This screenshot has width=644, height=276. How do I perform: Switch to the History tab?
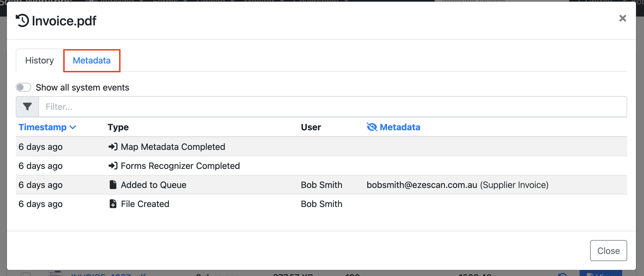40,60
